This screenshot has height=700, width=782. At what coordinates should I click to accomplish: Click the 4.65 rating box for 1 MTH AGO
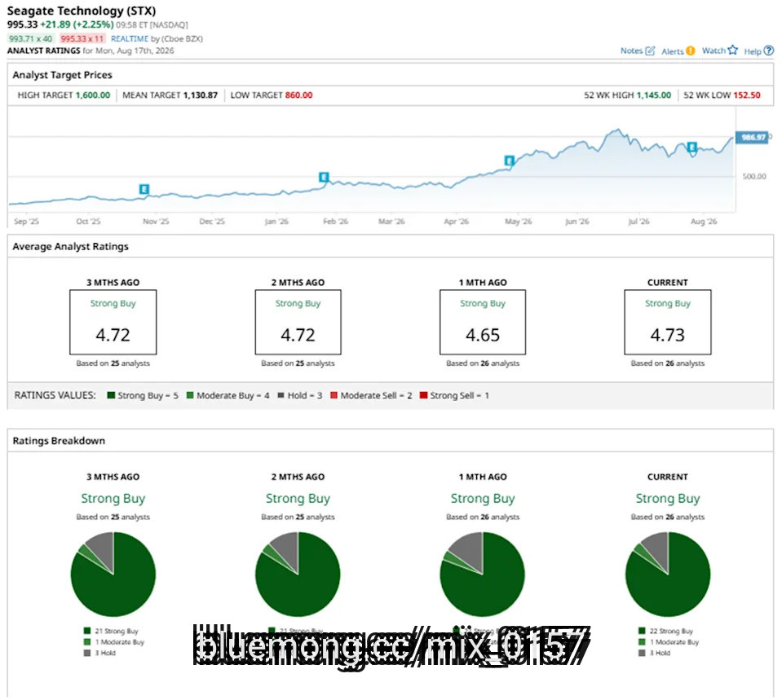482,322
